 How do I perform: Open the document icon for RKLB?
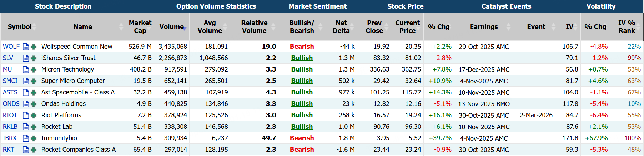(x=26, y=127)
